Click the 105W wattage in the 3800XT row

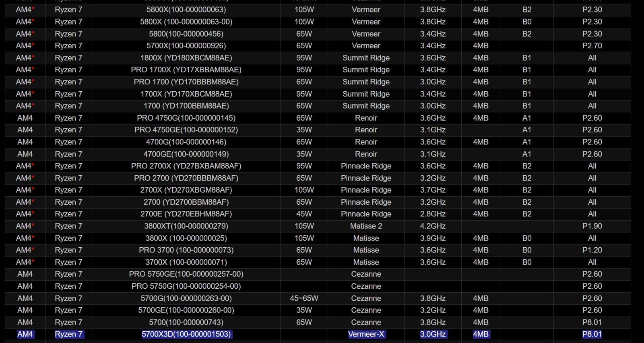[304, 226]
